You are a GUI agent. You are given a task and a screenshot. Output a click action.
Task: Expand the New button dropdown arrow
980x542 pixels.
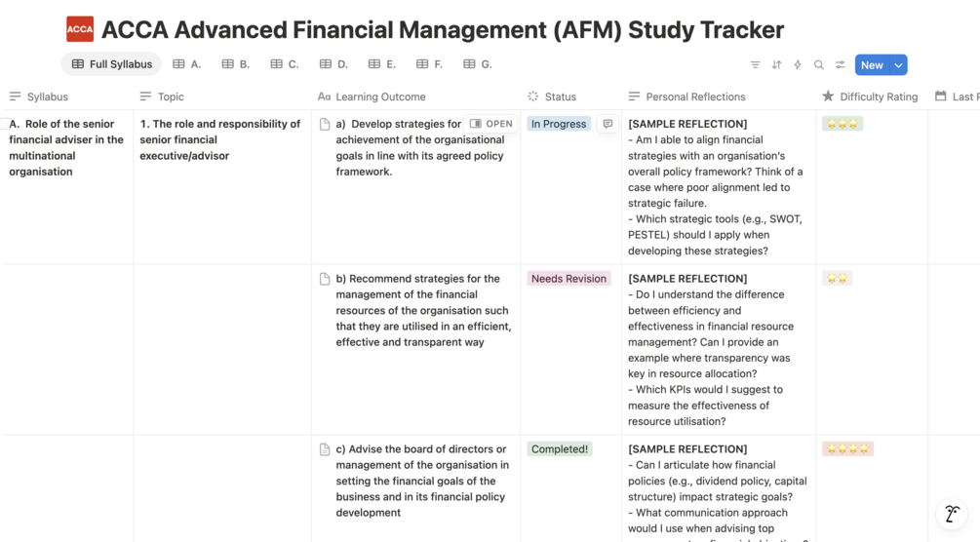pyautogui.click(x=898, y=65)
